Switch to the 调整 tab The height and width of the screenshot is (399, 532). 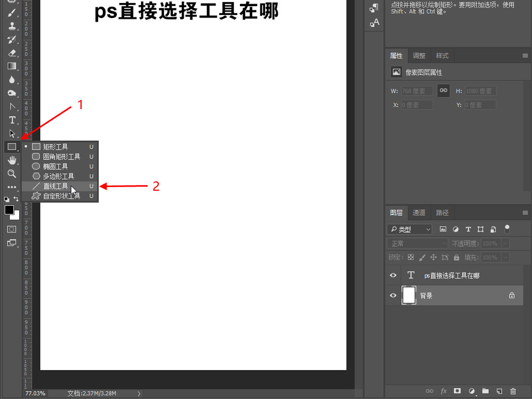[x=419, y=56]
